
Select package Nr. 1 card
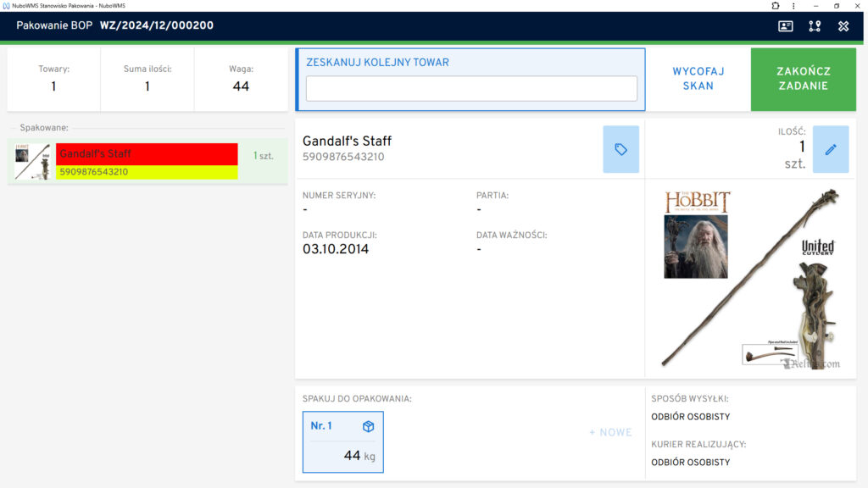point(342,442)
